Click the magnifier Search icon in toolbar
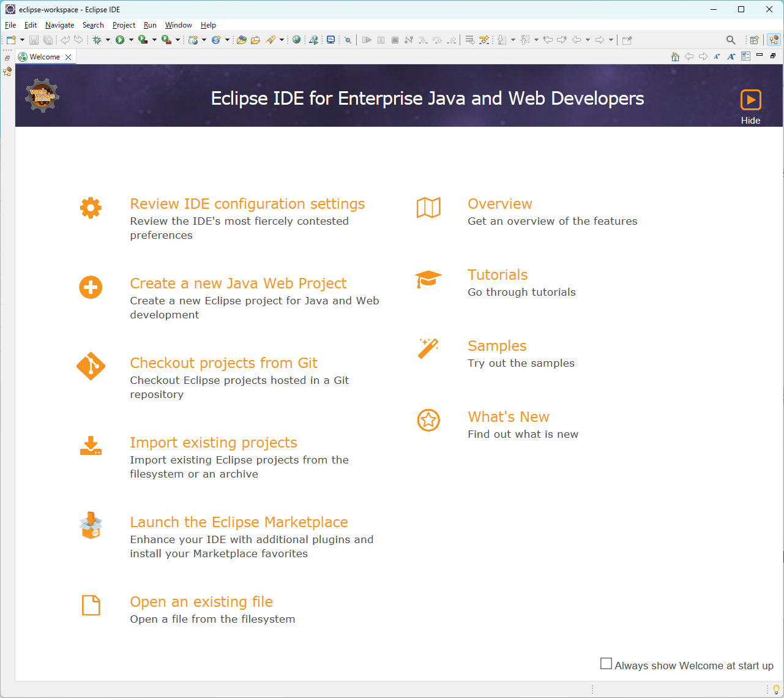The image size is (784, 698). (x=731, y=40)
